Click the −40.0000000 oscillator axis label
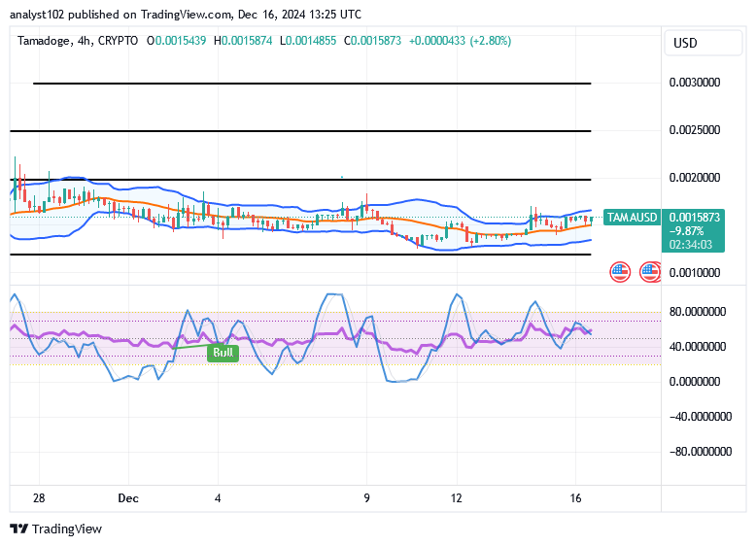This screenshot has width=756, height=546. (x=701, y=417)
